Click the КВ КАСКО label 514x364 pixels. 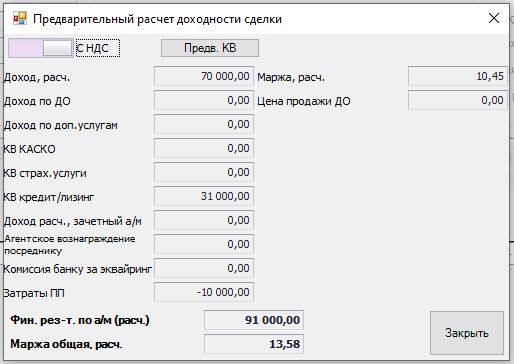29,149
